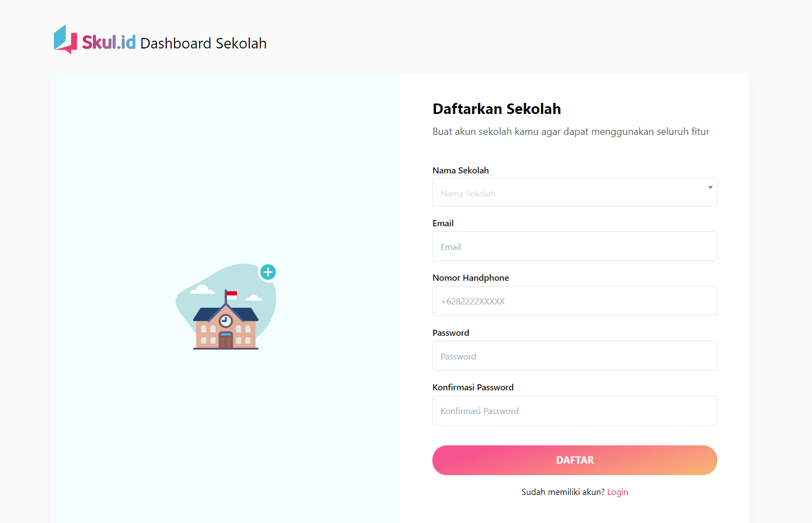This screenshot has height=523, width=812.
Task: Click into the Nomor Handphone field
Action: point(574,301)
